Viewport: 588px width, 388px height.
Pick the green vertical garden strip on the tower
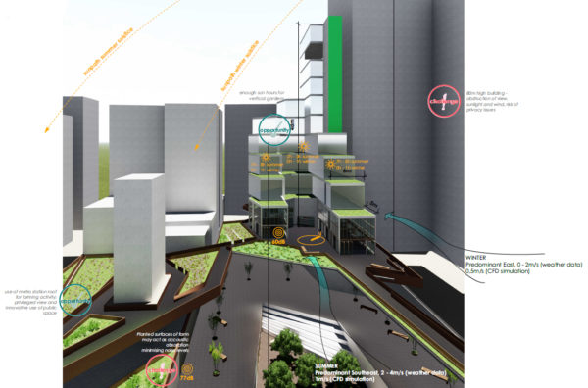(x=335, y=74)
